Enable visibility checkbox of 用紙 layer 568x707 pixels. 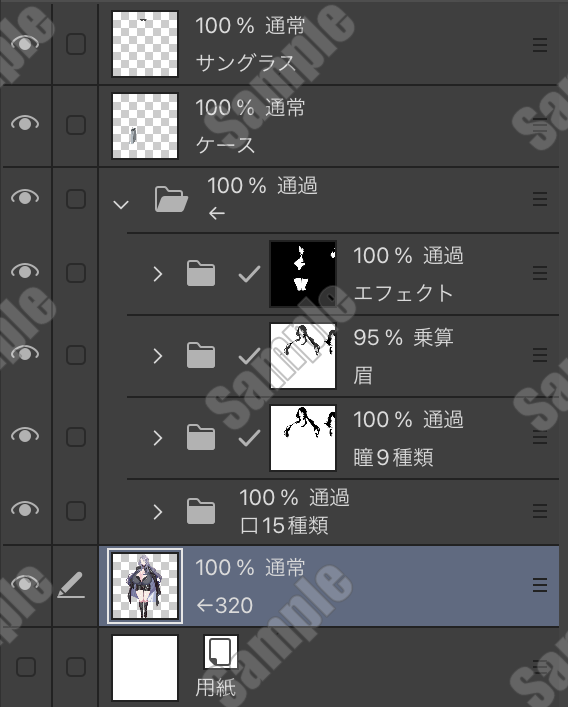coord(26,666)
